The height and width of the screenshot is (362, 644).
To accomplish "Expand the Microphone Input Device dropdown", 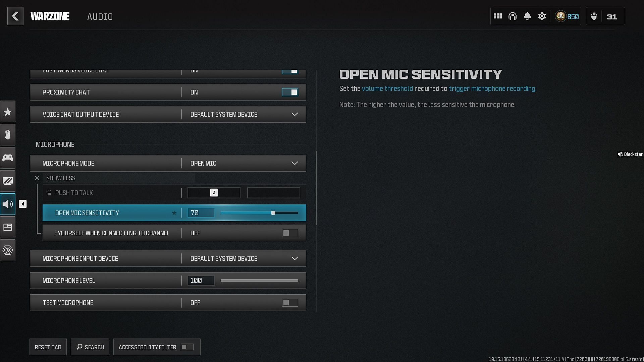I will coord(294,258).
